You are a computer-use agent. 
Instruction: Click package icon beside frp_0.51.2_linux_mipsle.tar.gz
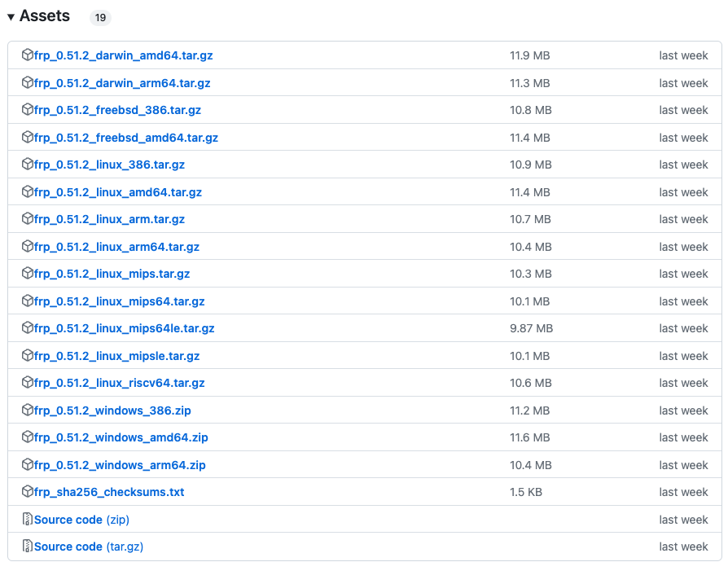pyautogui.click(x=28, y=355)
